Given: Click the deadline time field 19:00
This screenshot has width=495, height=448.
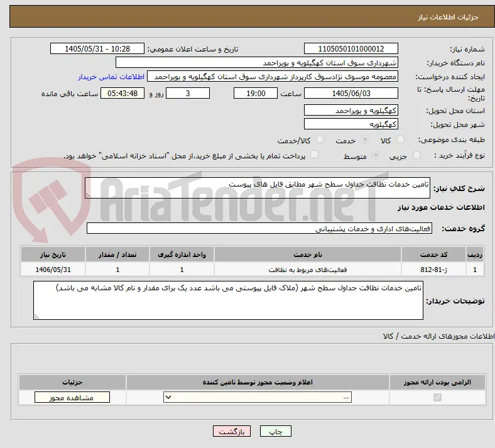Looking at the screenshot, I should click(256, 94).
